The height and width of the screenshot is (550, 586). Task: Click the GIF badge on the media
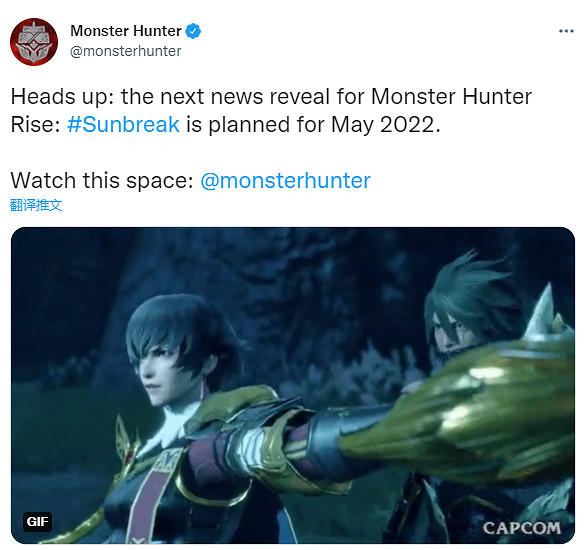click(x=37, y=521)
